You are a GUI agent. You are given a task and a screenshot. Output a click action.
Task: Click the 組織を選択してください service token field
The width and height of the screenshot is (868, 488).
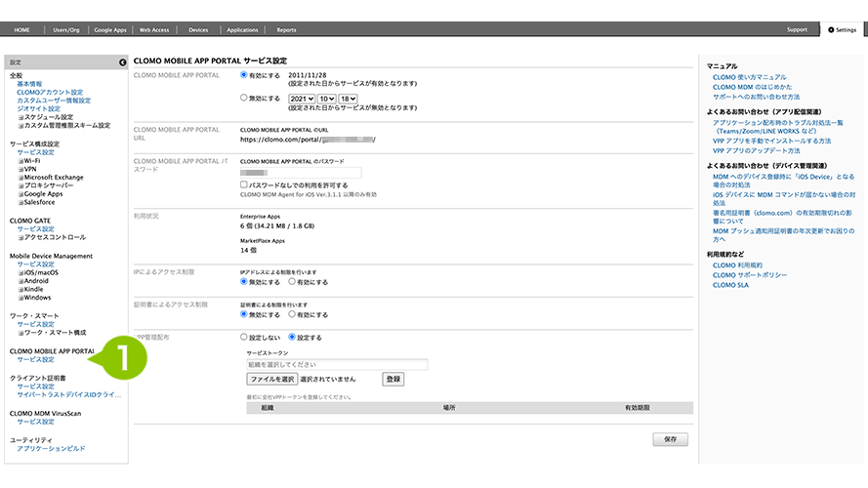tap(337, 365)
